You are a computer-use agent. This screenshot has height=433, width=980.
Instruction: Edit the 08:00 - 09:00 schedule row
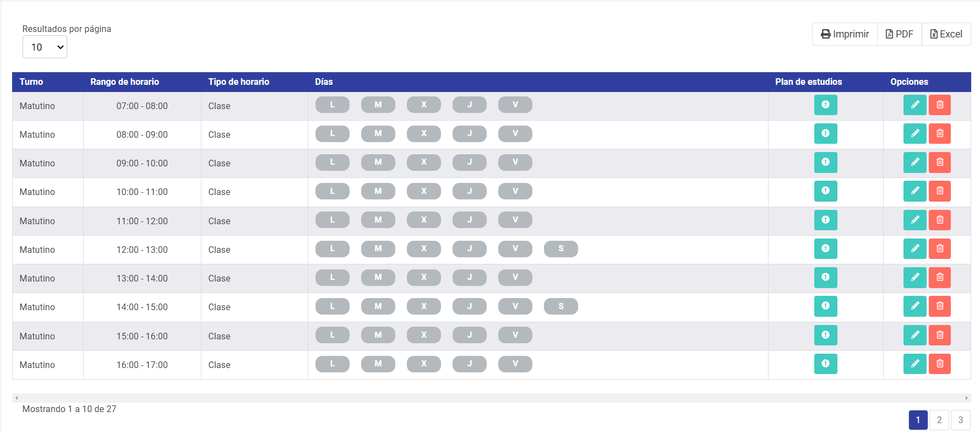click(914, 133)
